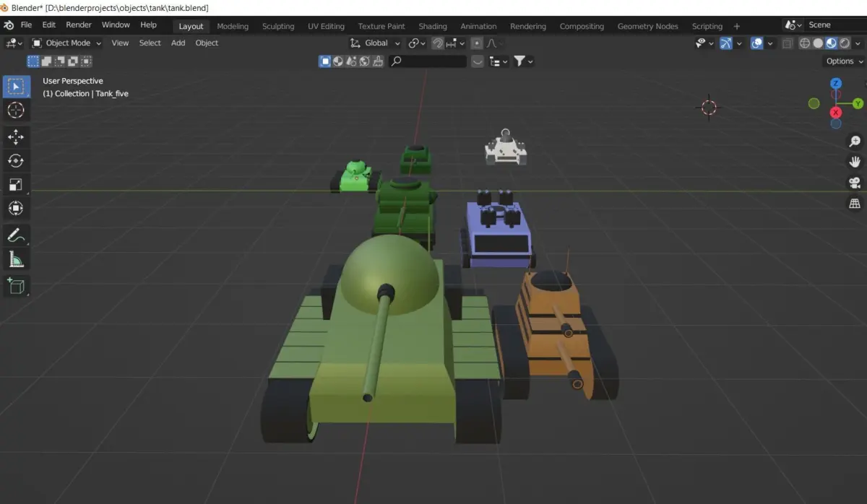867x504 pixels.
Task: Click the search field with magnifier
Action: coord(428,61)
